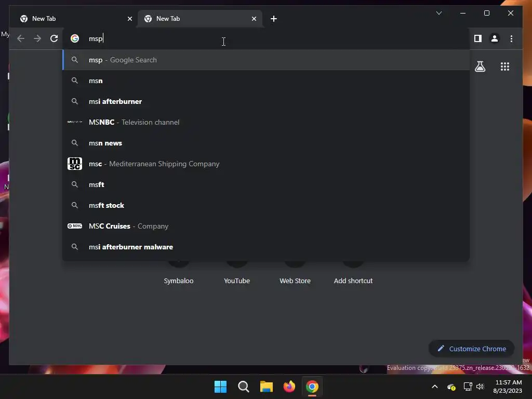Open the clock showing 11:57 AM

coord(508,387)
